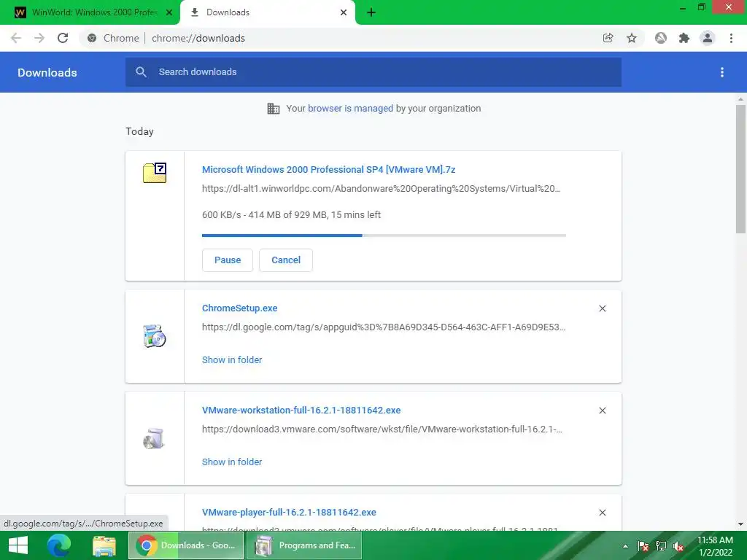Remove VMware-player-full entry from the list
This screenshot has width=747, height=560.
603,513
